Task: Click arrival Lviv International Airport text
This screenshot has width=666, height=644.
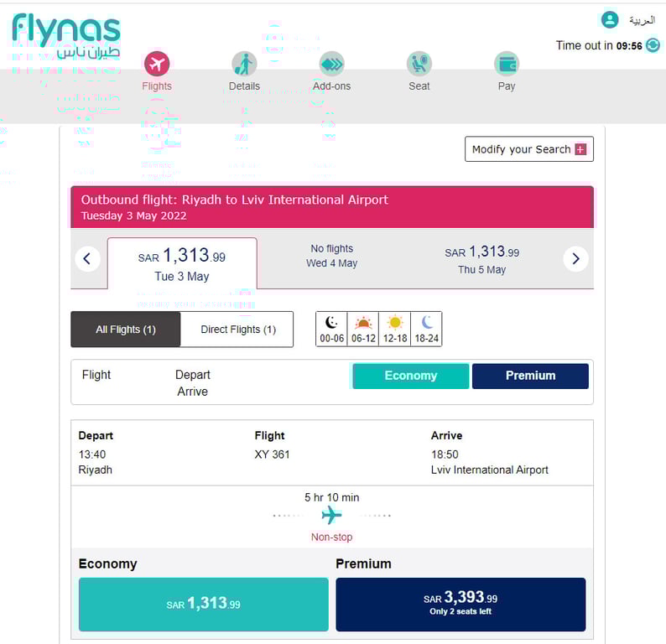Action: (489, 470)
